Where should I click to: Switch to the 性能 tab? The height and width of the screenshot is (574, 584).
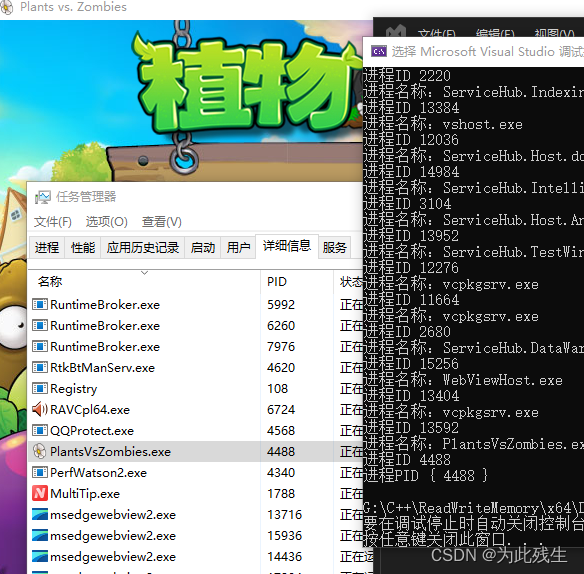pyautogui.click(x=83, y=247)
